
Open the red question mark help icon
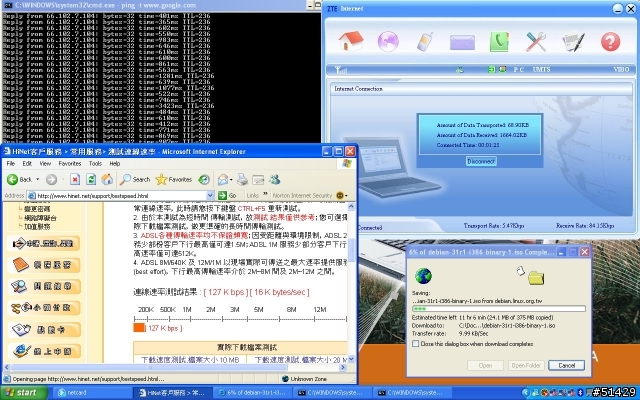coord(610,42)
